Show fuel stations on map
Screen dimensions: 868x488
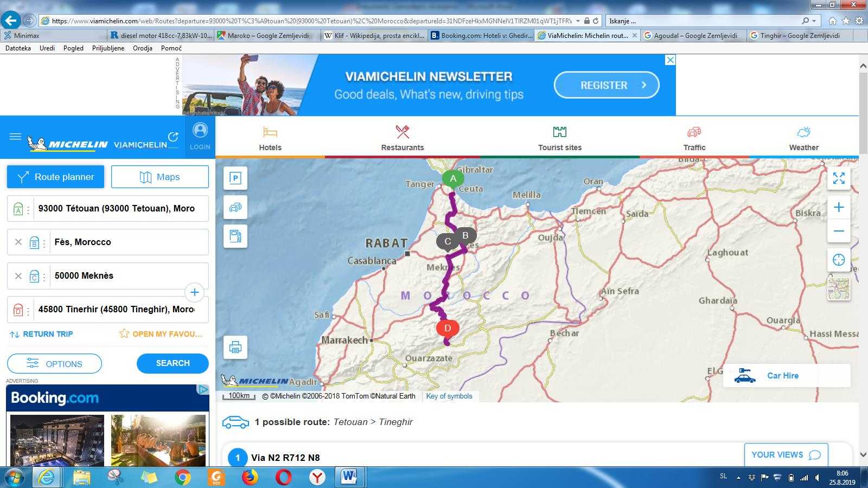(235, 236)
